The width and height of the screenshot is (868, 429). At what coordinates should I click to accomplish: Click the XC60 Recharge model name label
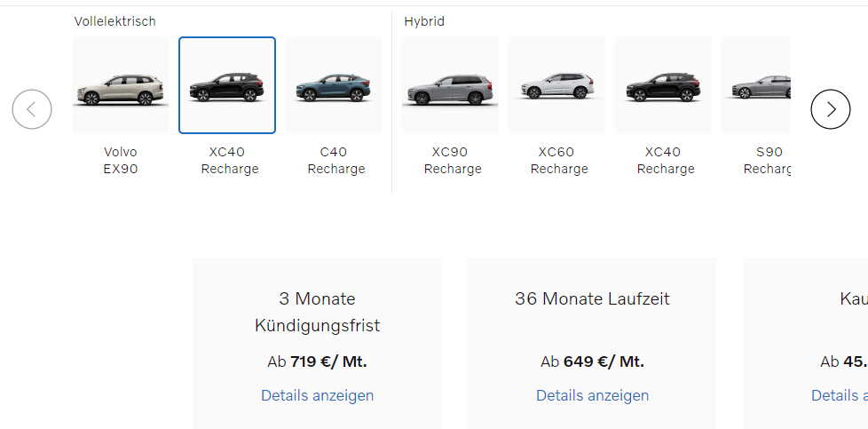[x=559, y=160]
